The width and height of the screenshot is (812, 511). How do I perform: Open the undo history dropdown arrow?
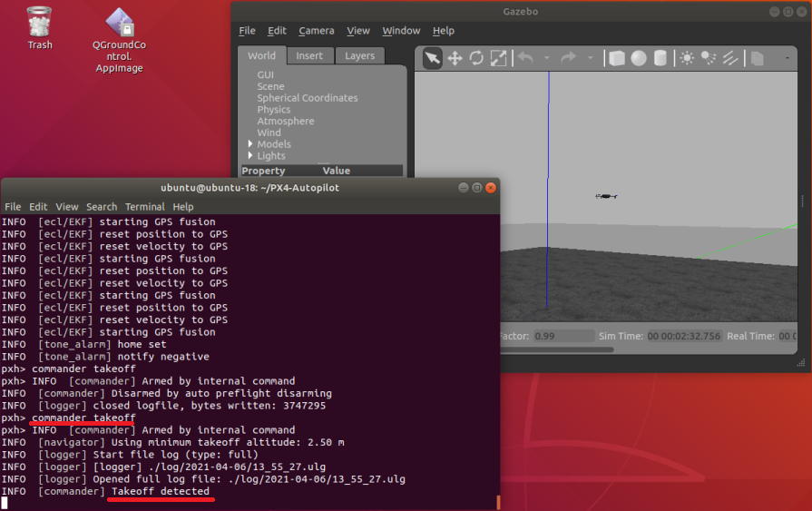[x=547, y=58]
